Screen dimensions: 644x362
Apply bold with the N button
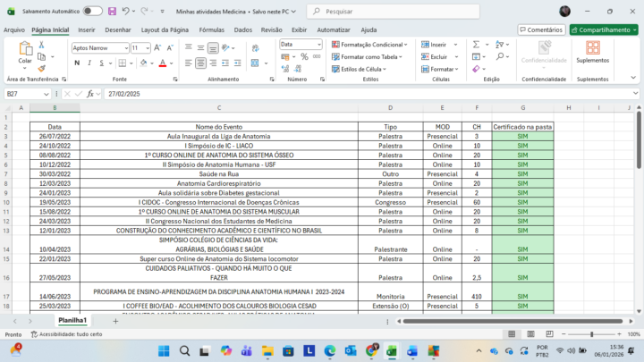pos(77,63)
